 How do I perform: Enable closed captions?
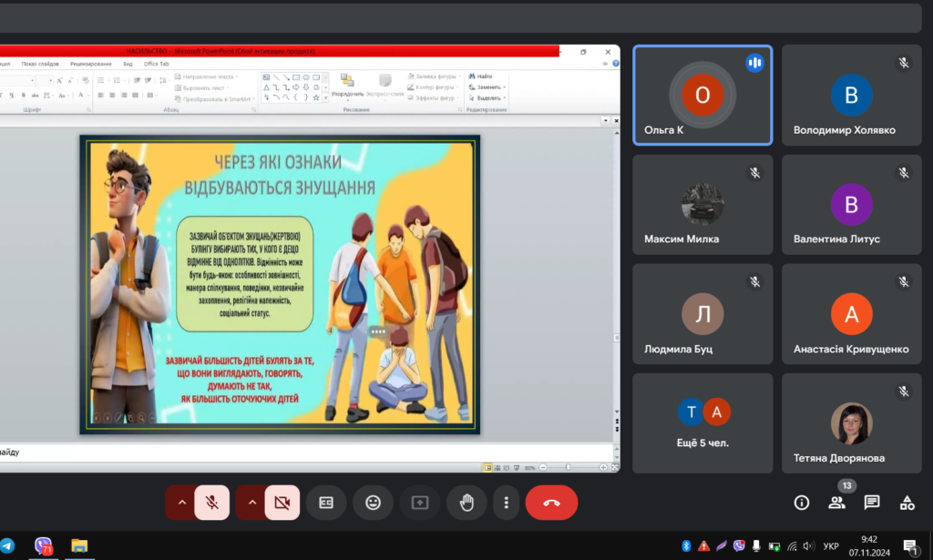tap(325, 502)
